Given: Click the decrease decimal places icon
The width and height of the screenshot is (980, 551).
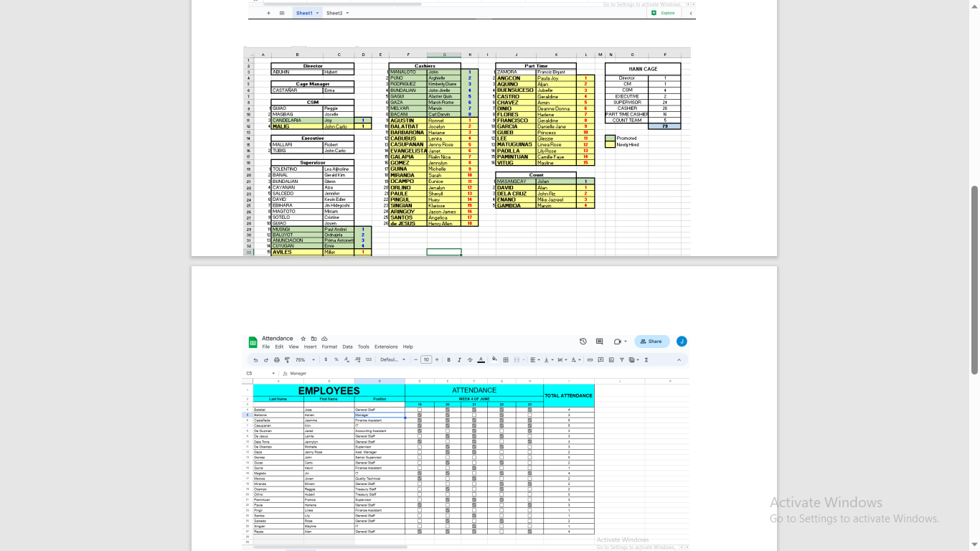Looking at the screenshot, I should pos(347,360).
